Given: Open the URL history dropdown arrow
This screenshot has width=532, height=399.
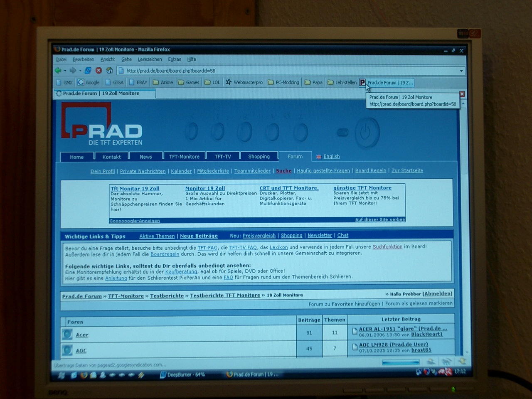Looking at the screenshot, I should 461,71.
